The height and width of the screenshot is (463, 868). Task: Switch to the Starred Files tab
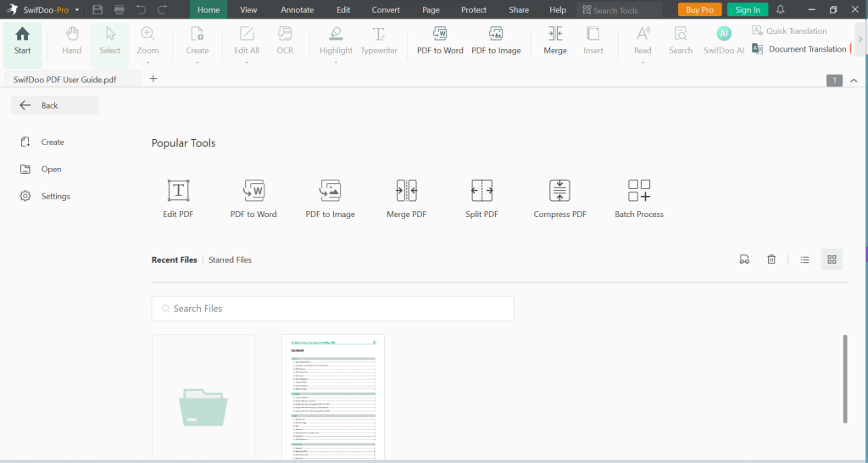pos(230,259)
